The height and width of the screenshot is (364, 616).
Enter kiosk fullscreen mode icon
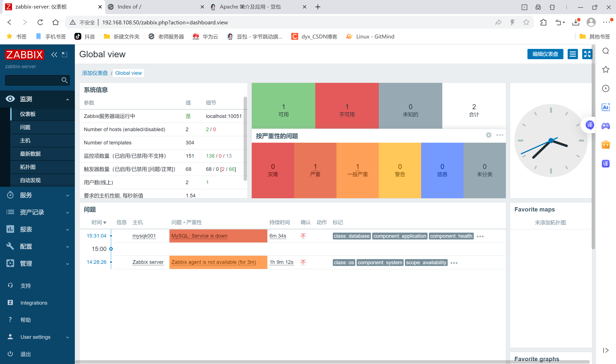pyautogui.click(x=587, y=54)
